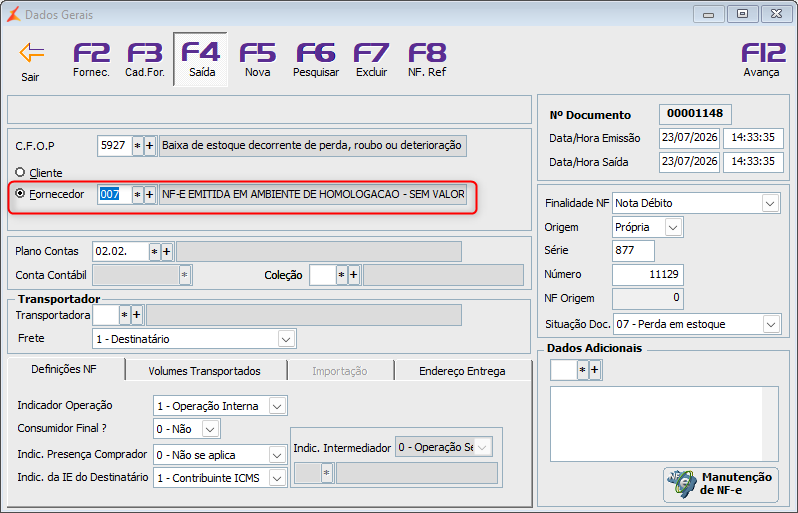Select F3 Cad.For. toolbar icon
This screenshot has width=798, height=513.
pos(145,60)
